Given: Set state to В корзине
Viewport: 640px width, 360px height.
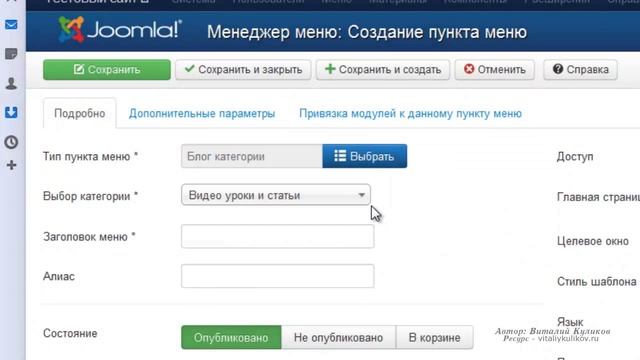Looking at the screenshot, I should tap(434, 337).
